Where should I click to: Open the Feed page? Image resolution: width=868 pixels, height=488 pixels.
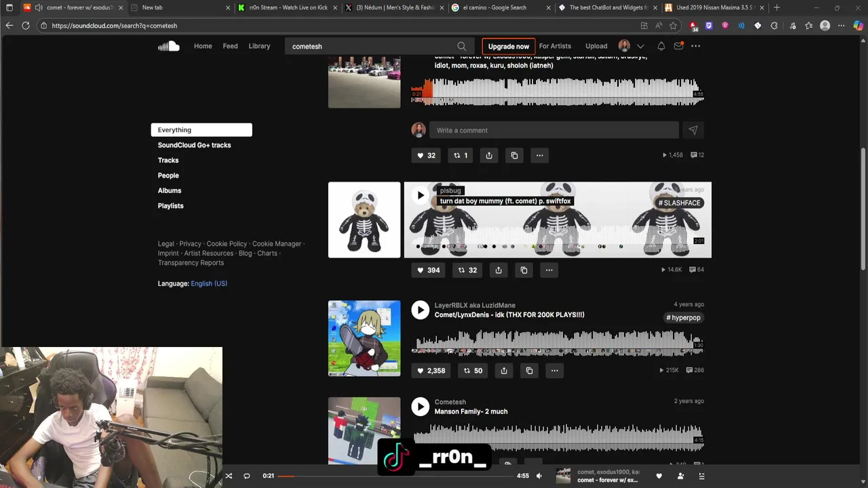[231, 46]
